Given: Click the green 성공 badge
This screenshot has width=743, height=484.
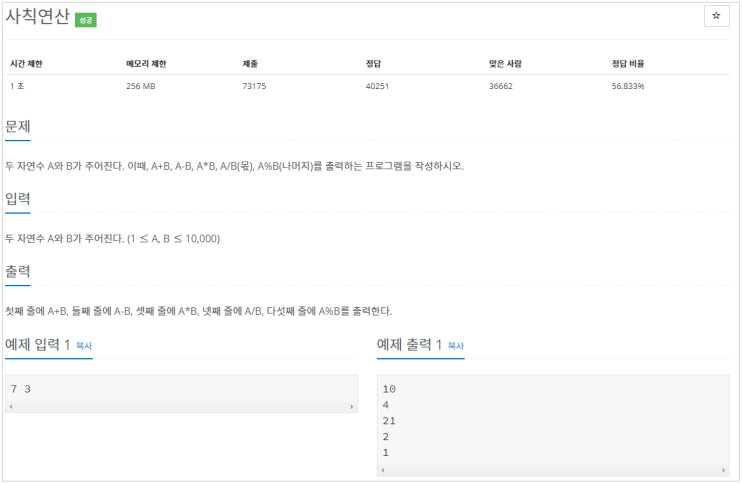Looking at the screenshot, I should 86,20.
